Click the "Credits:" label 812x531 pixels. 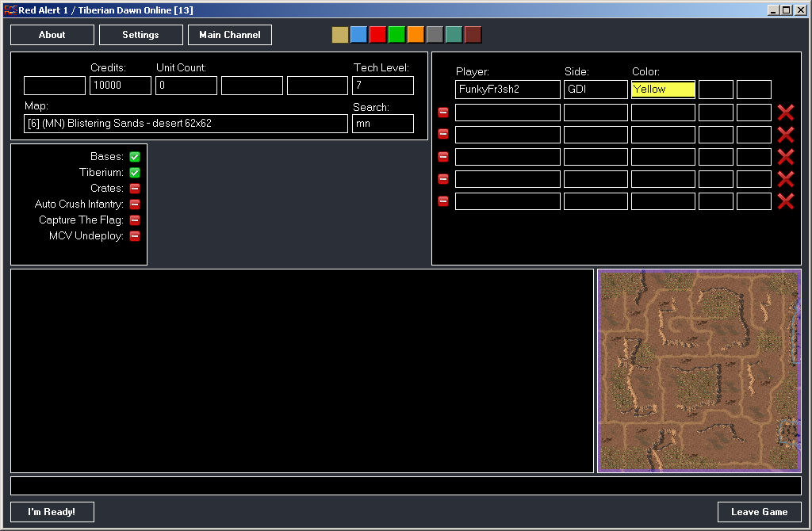click(x=108, y=68)
